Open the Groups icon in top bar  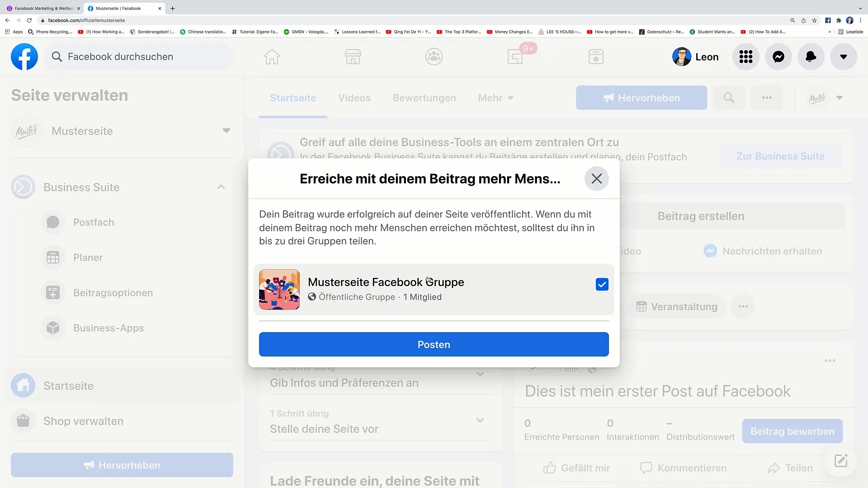coord(434,57)
